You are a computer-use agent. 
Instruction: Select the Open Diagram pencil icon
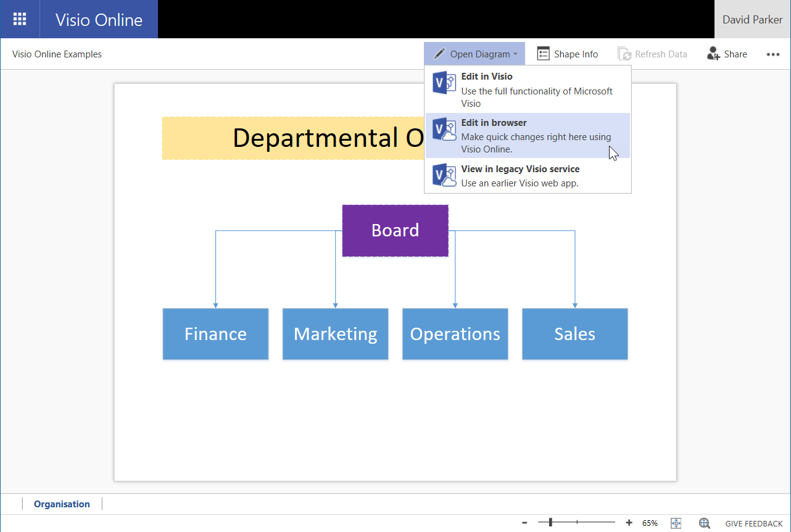439,54
